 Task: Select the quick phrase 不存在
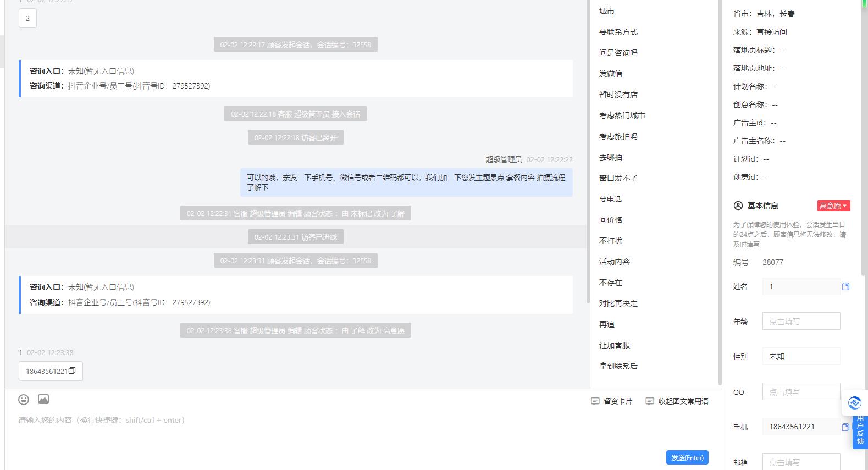point(611,283)
